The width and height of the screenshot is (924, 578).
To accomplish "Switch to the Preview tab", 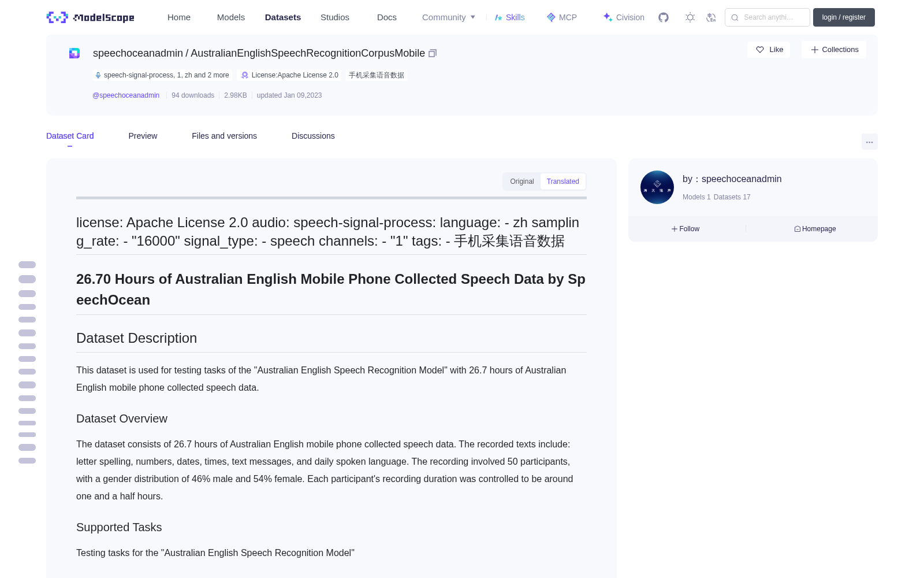I will tap(143, 136).
